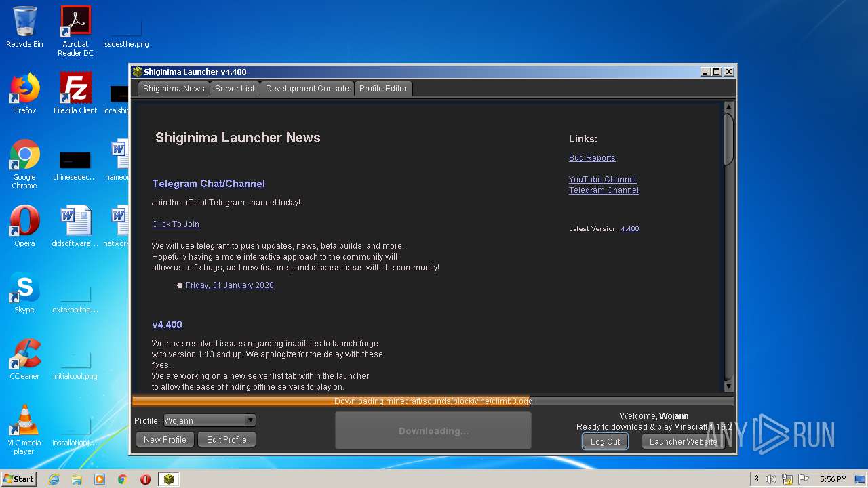
Task: Click Shiginima Launcher title bar icon
Action: click(x=137, y=72)
